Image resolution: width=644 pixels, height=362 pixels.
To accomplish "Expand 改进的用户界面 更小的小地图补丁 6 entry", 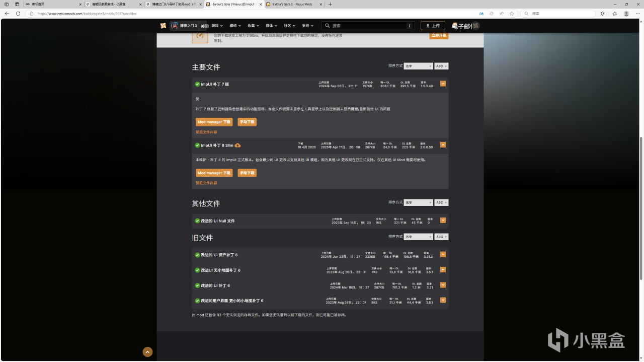I will (443, 300).
